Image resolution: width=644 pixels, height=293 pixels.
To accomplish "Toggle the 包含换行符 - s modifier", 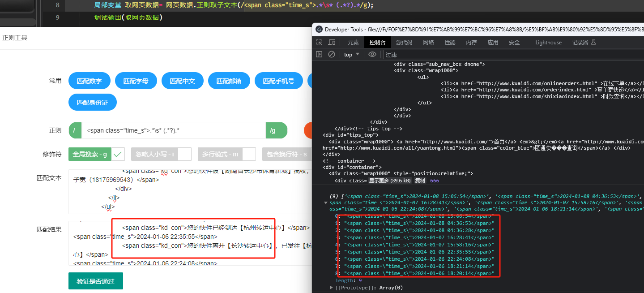I will (286, 154).
